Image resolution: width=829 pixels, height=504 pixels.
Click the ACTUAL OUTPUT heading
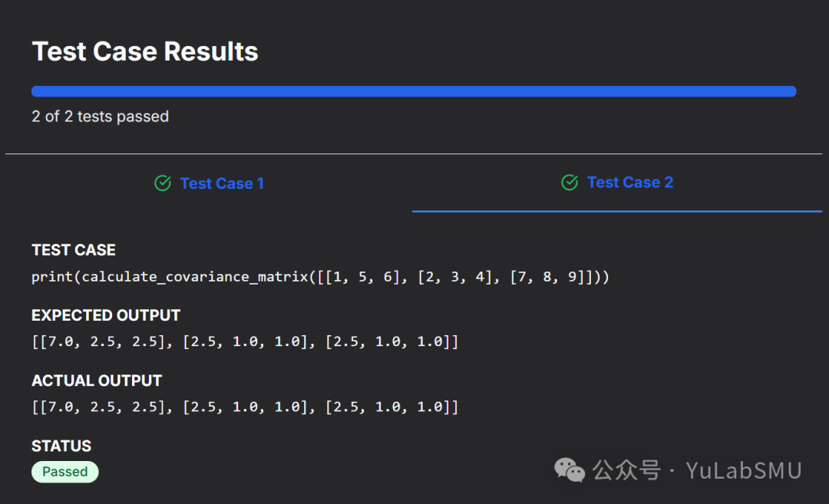tap(97, 380)
